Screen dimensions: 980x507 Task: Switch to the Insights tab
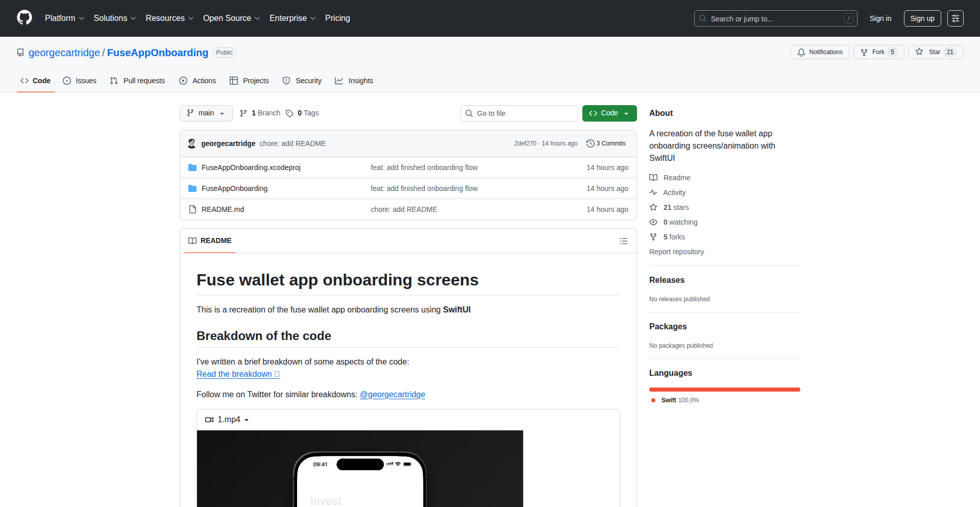(x=354, y=81)
